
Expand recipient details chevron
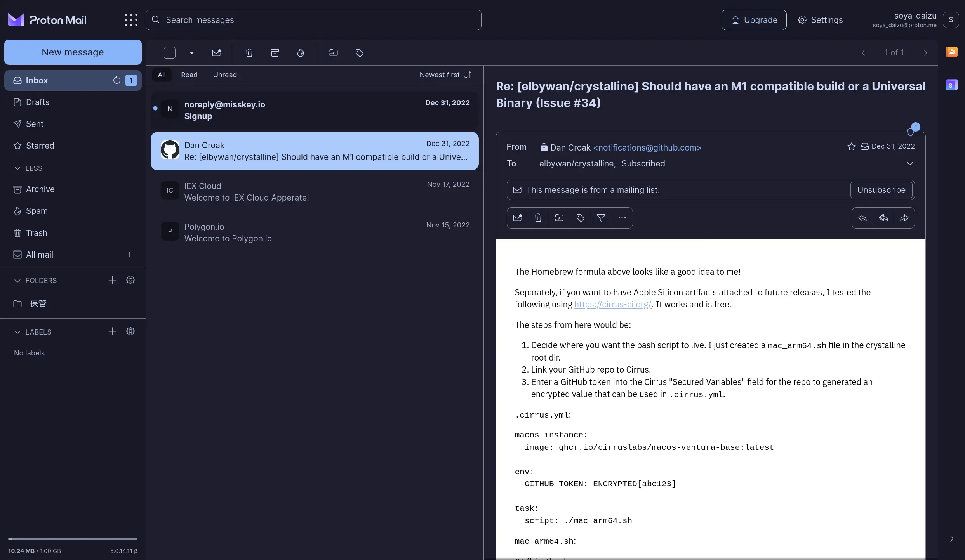(909, 163)
